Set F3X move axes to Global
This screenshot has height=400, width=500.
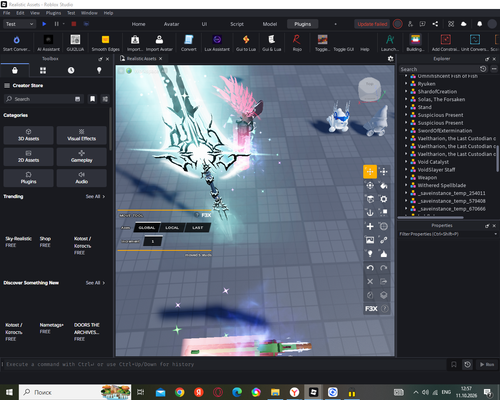pyautogui.click(x=147, y=228)
